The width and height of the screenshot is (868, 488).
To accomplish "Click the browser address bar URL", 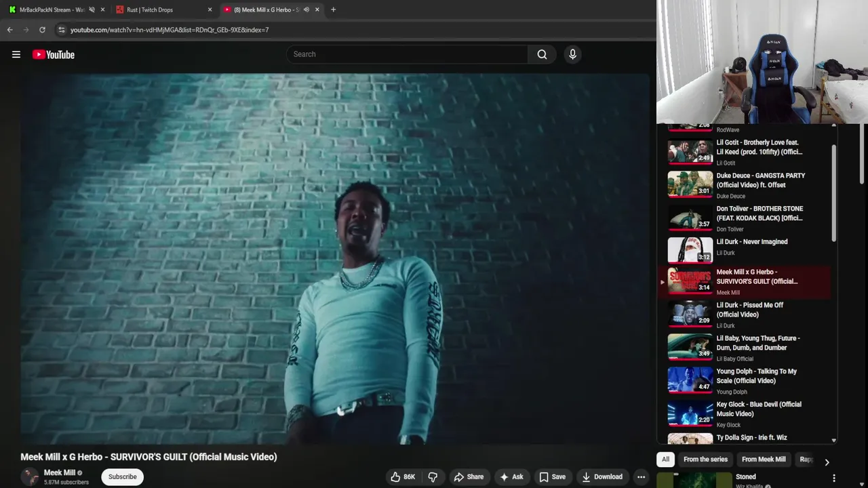I will (170, 30).
